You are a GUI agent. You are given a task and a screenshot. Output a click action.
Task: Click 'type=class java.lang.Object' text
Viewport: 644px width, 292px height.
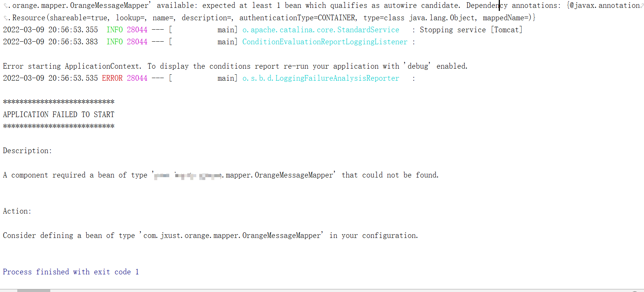[420, 18]
